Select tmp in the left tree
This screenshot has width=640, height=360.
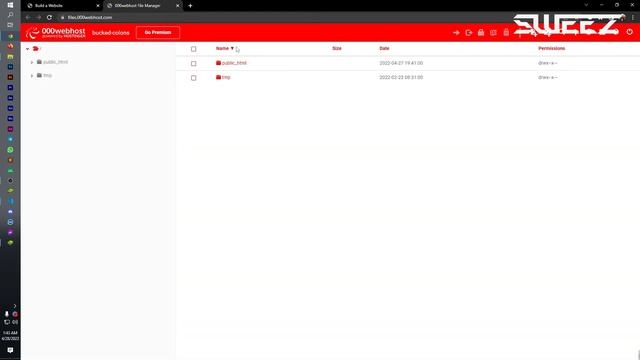click(48, 76)
